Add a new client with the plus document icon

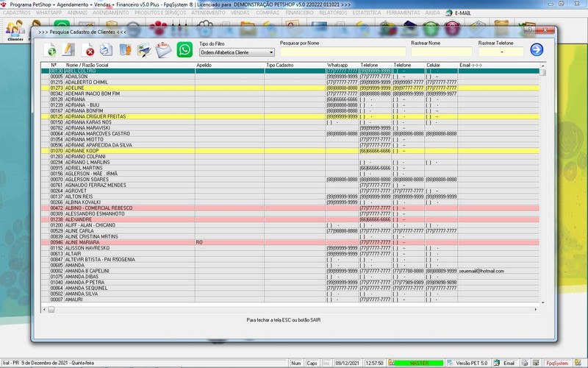point(50,50)
